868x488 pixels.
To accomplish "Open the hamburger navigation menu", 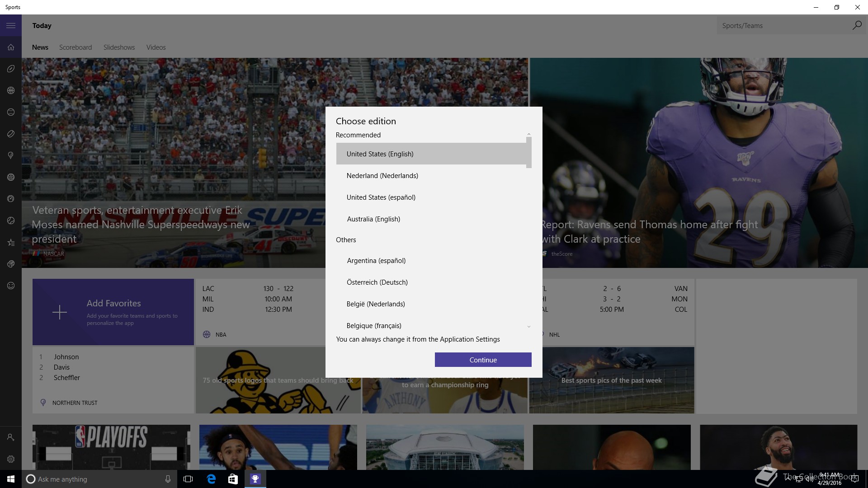I will point(11,26).
